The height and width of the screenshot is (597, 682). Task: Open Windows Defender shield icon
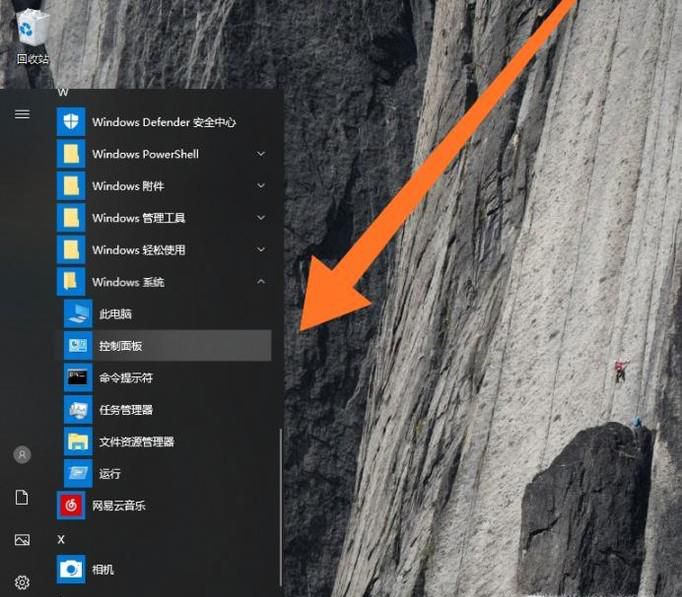pyautogui.click(x=71, y=122)
